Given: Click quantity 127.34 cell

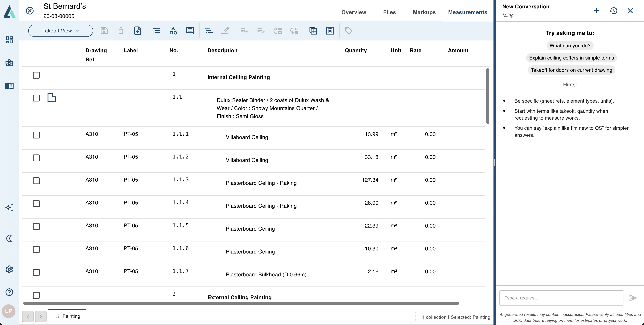Looking at the screenshot, I should (370, 180).
